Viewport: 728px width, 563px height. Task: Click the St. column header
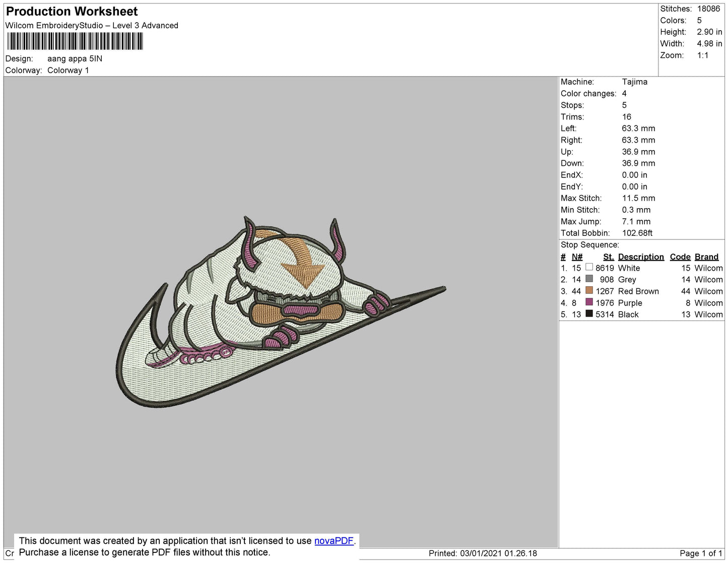click(x=608, y=257)
